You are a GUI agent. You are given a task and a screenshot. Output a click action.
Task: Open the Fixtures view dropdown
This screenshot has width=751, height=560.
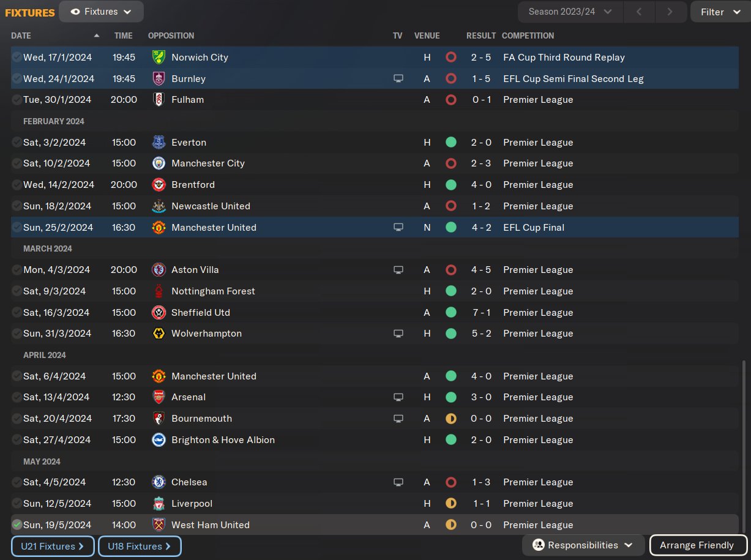pyautogui.click(x=102, y=12)
